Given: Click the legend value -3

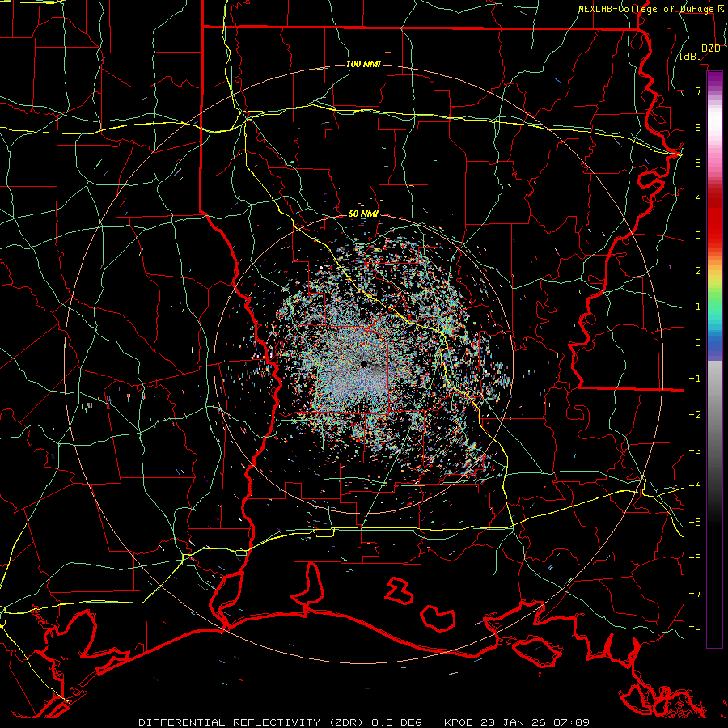Looking at the screenshot, I should tap(695, 451).
